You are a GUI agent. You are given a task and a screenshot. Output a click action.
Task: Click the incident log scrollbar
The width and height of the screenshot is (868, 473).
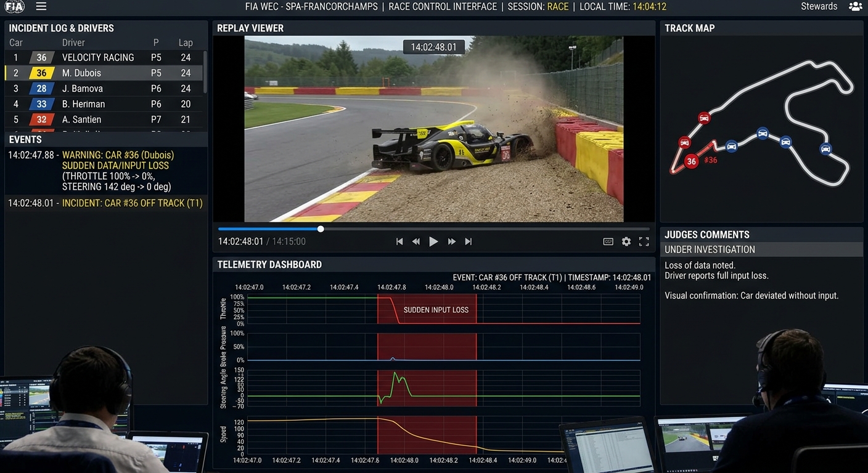pos(205,71)
